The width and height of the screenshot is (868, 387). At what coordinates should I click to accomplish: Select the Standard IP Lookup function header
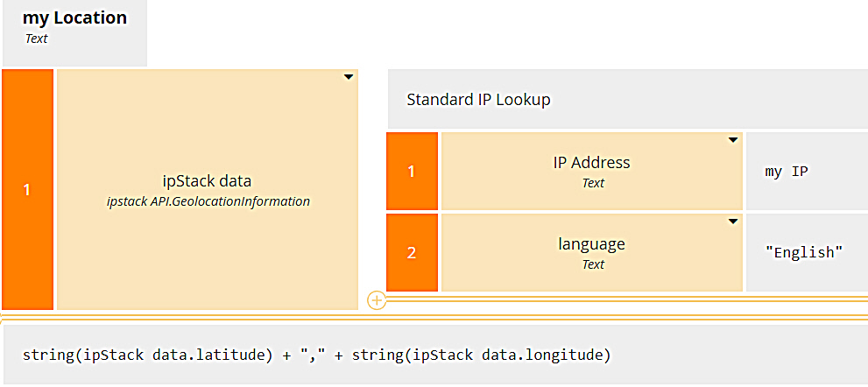pos(478,100)
